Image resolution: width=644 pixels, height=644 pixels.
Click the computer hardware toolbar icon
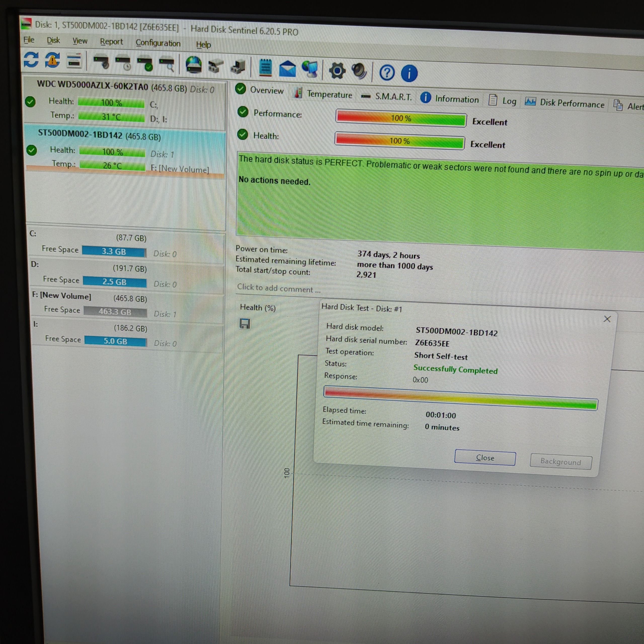click(x=238, y=66)
